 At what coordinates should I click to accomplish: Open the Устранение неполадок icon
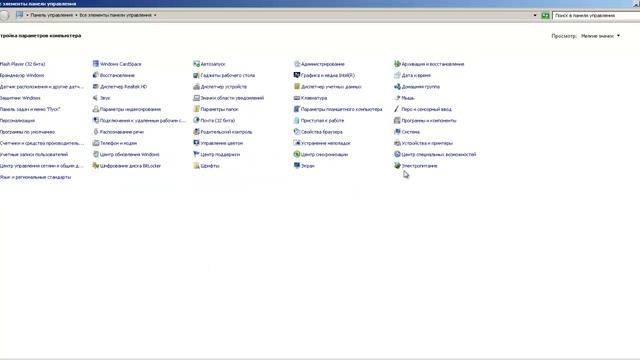(x=297, y=143)
